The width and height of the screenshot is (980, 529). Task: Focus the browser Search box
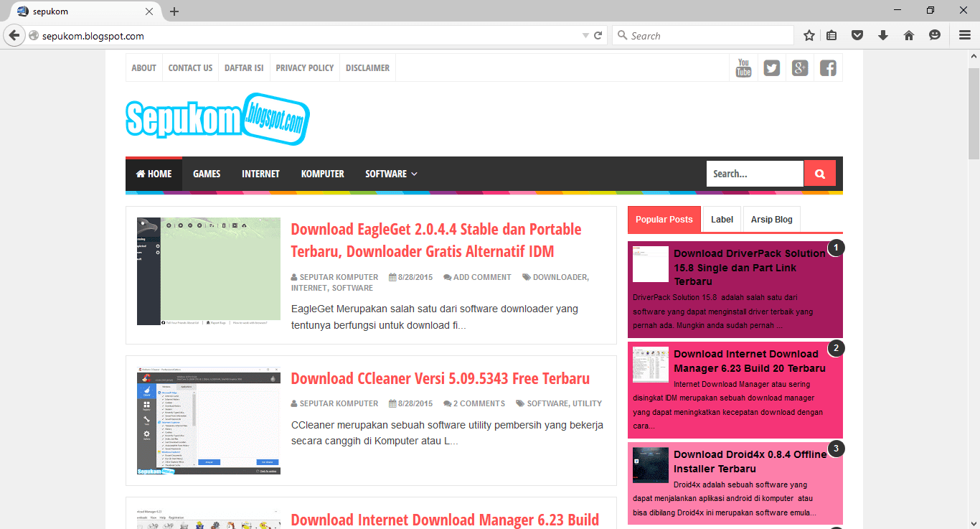(703, 35)
